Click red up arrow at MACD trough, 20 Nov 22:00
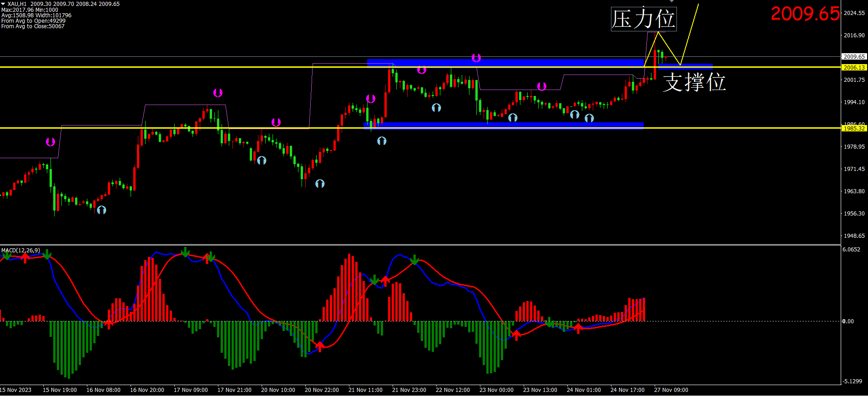Image resolution: width=868 pixels, height=396 pixels. coord(320,346)
